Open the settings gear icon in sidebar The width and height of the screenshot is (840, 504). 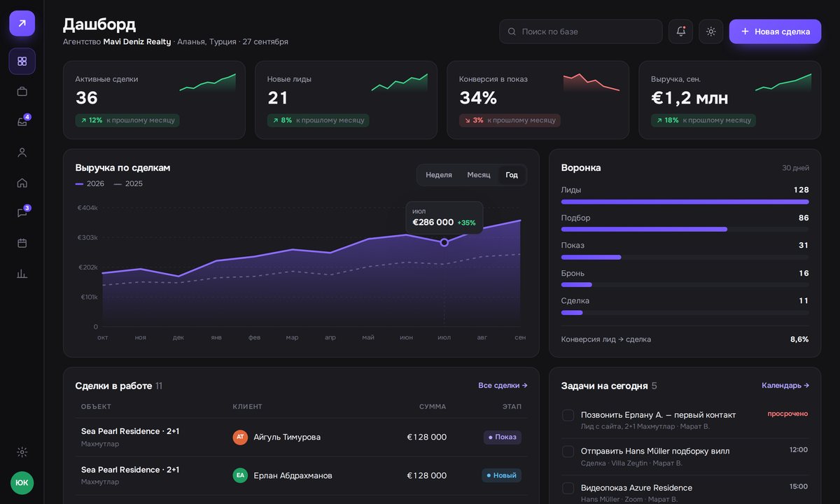22,452
